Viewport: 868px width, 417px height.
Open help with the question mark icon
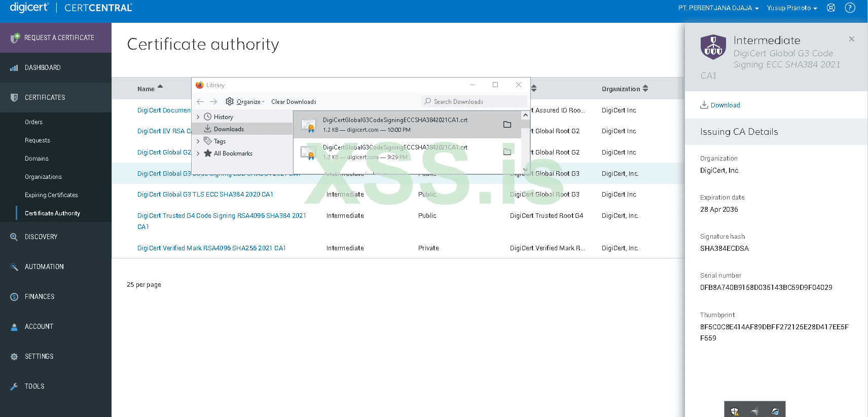coord(850,8)
